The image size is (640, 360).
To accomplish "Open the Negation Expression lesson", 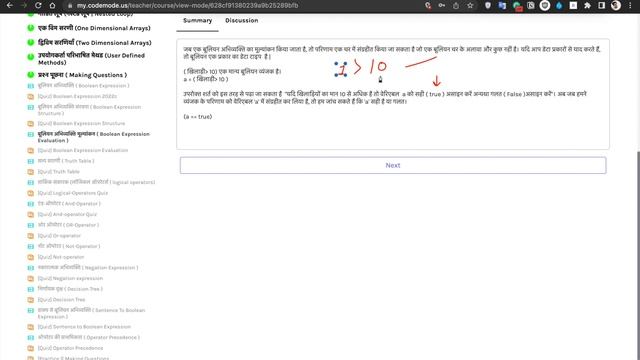I will (x=88, y=267).
